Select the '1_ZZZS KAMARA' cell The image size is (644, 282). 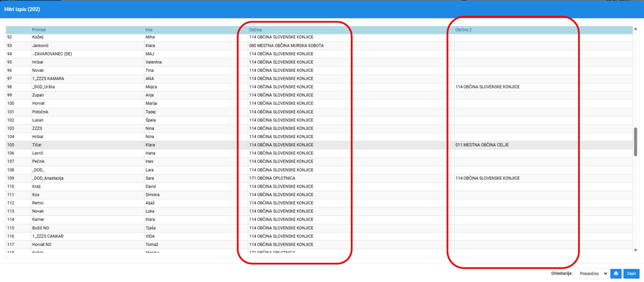pos(48,78)
